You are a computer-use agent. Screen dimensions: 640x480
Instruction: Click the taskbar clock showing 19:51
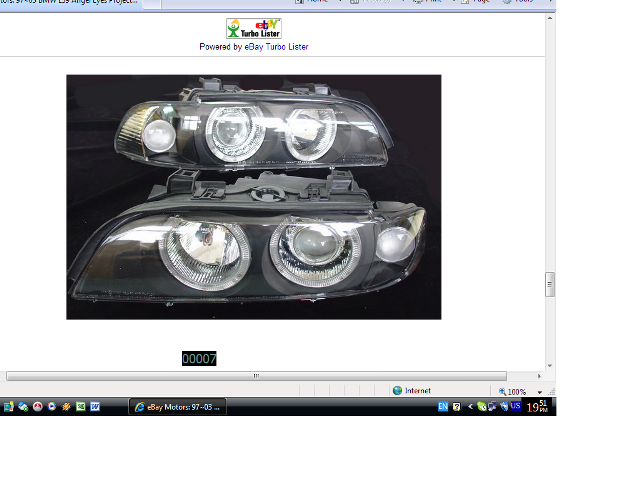point(537,407)
